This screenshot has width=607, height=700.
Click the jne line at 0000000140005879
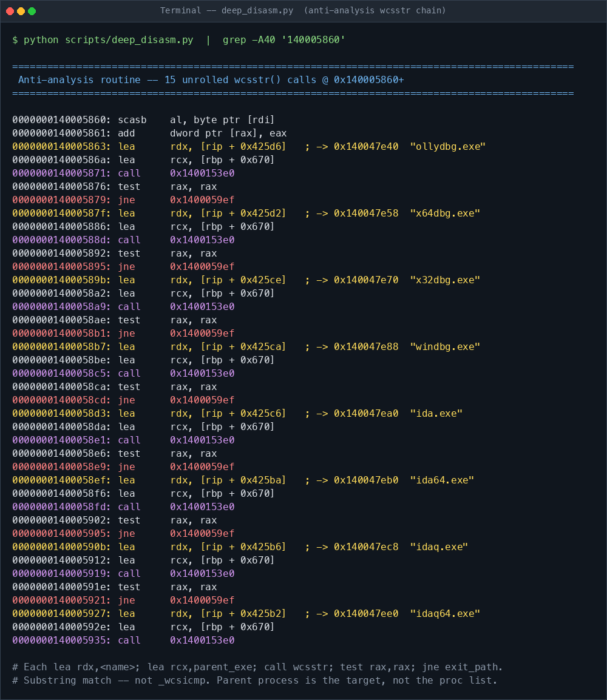coord(123,200)
